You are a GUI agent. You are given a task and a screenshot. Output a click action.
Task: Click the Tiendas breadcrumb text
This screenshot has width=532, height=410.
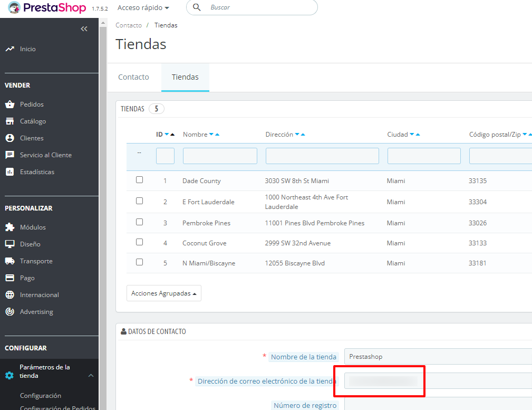[x=166, y=25]
